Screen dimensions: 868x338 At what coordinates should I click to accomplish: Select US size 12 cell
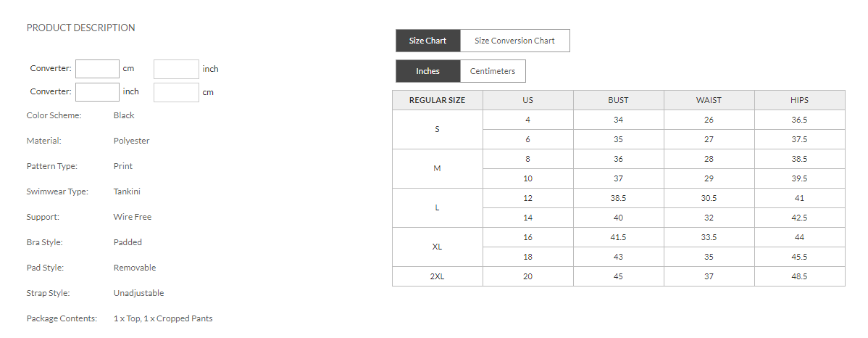click(x=527, y=198)
